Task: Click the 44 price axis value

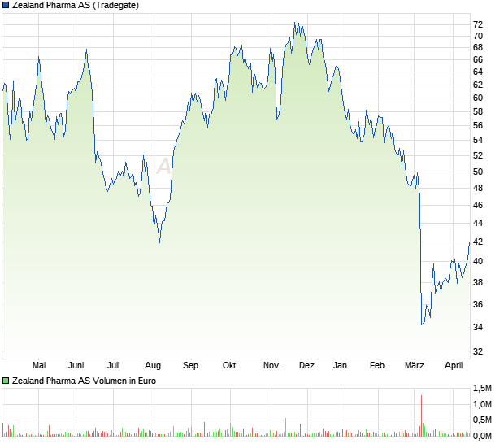Action: (478, 223)
